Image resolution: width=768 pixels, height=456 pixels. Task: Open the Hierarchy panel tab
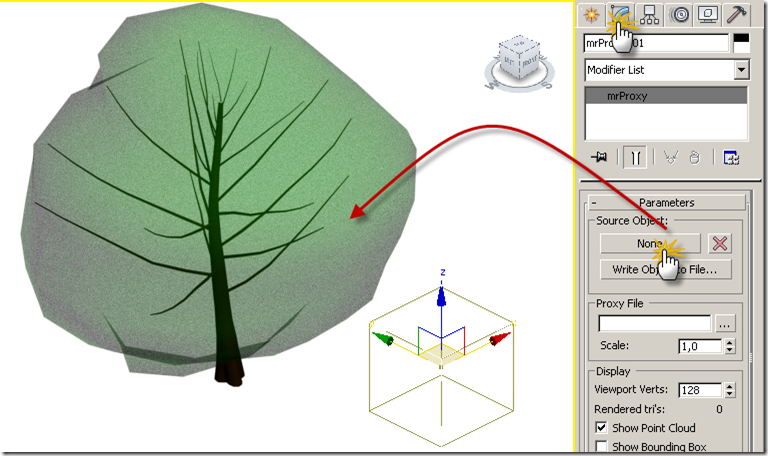649,15
